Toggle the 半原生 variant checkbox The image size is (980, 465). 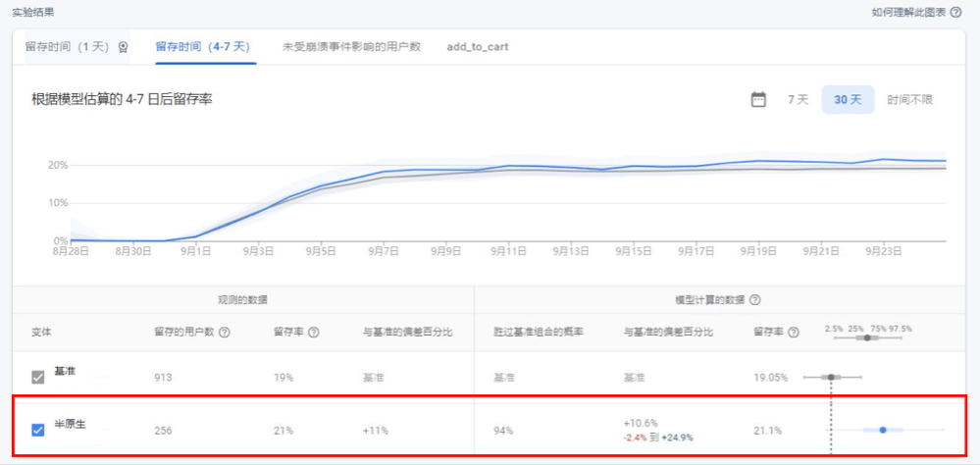pyautogui.click(x=38, y=429)
